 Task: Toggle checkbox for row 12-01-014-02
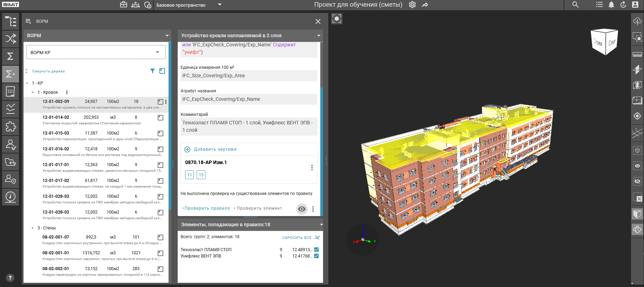[x=160, y=118]
